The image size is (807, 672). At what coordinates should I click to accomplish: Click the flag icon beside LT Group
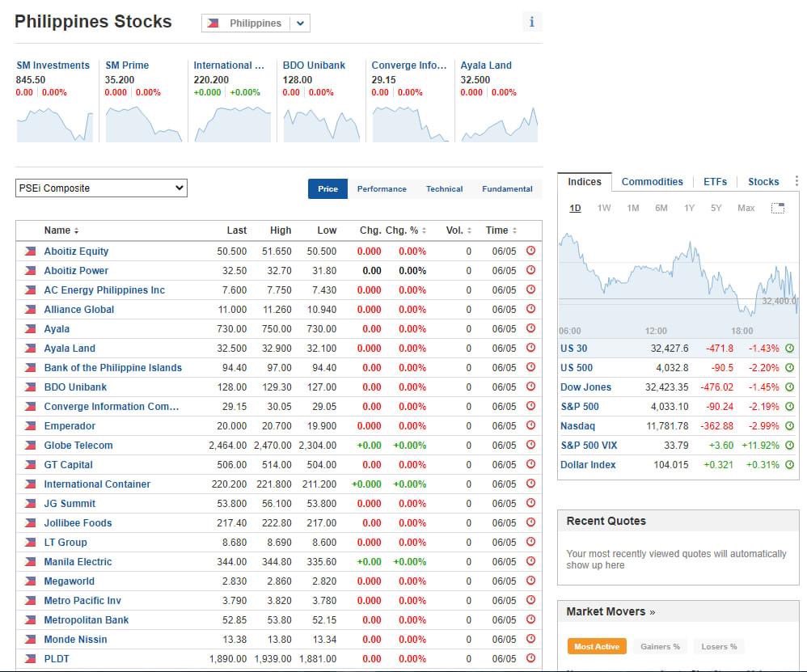click(31, 543)
